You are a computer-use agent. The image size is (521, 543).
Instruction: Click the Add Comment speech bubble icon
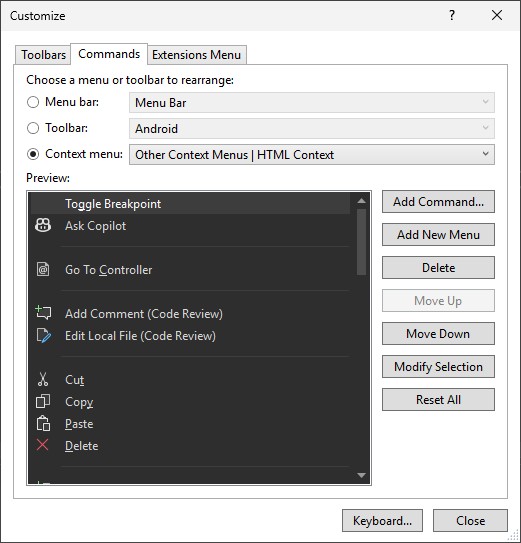click(x=43, y=313)
